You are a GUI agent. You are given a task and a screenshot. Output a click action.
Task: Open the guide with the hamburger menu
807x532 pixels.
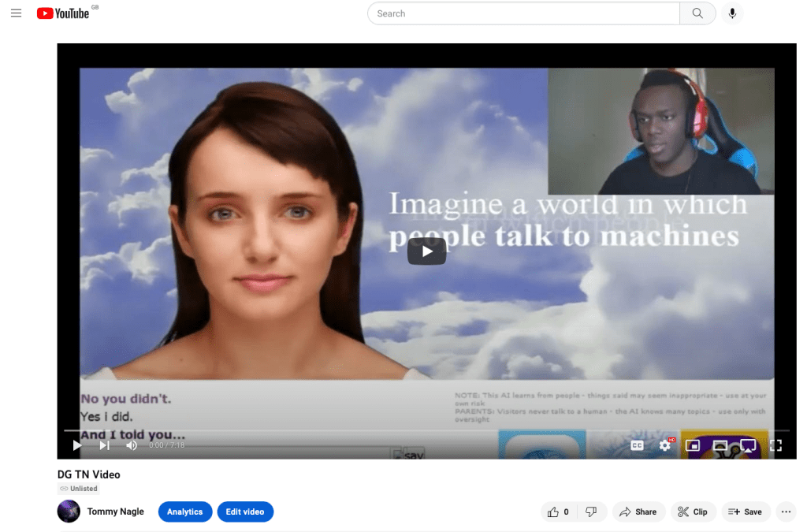[16, 13]
